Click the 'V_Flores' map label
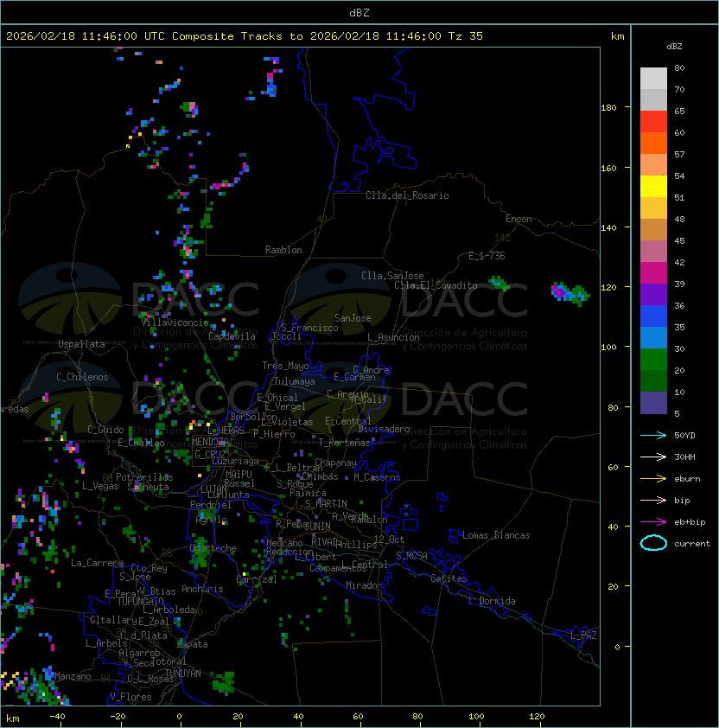The height and width of the screenshot is (728, 719). [x=130, y=697]
